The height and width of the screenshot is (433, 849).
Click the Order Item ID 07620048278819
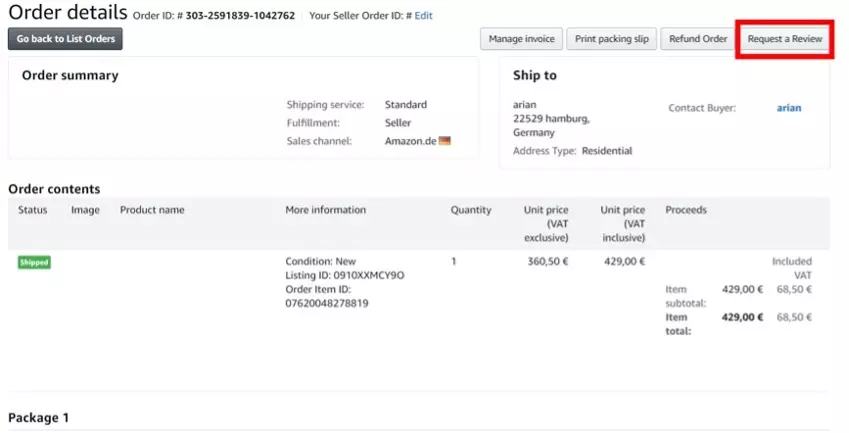coord(327,303)
